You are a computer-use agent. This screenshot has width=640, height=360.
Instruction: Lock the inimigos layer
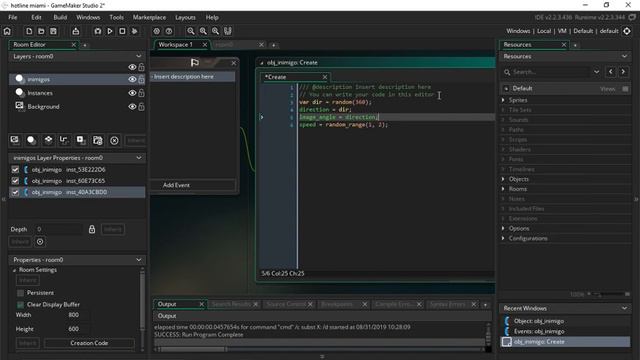point(141,79)
